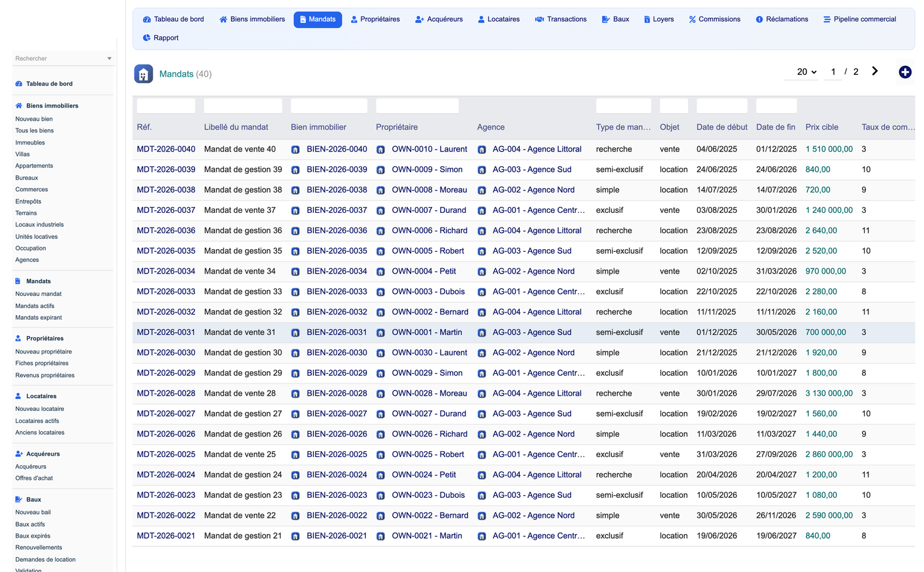Switch to the Biens immobiliers tab
924x572 pixels.
click(252, 19)
